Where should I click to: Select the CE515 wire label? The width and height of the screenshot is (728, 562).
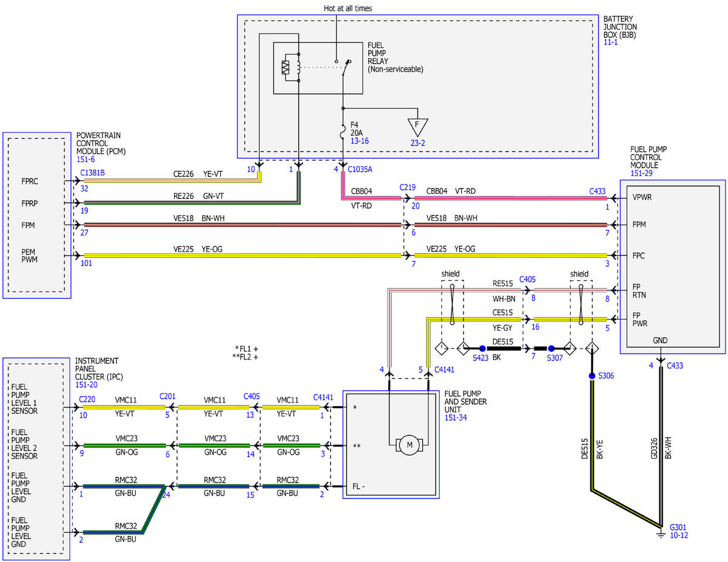(x=503, y=312)
